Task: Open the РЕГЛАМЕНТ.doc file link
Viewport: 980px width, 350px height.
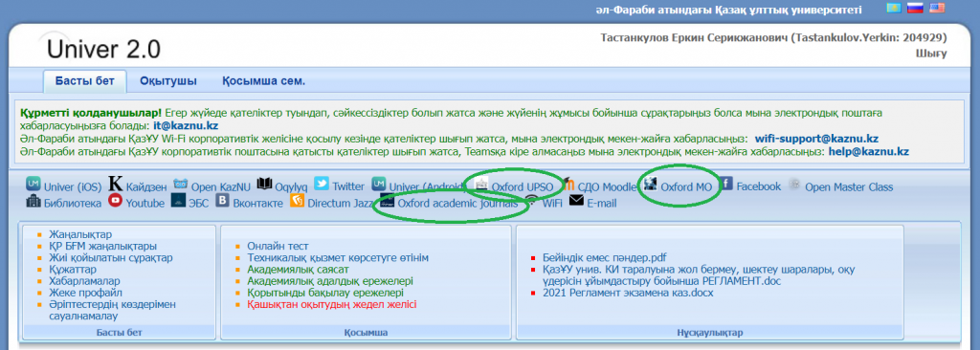Action: (699, 275)
